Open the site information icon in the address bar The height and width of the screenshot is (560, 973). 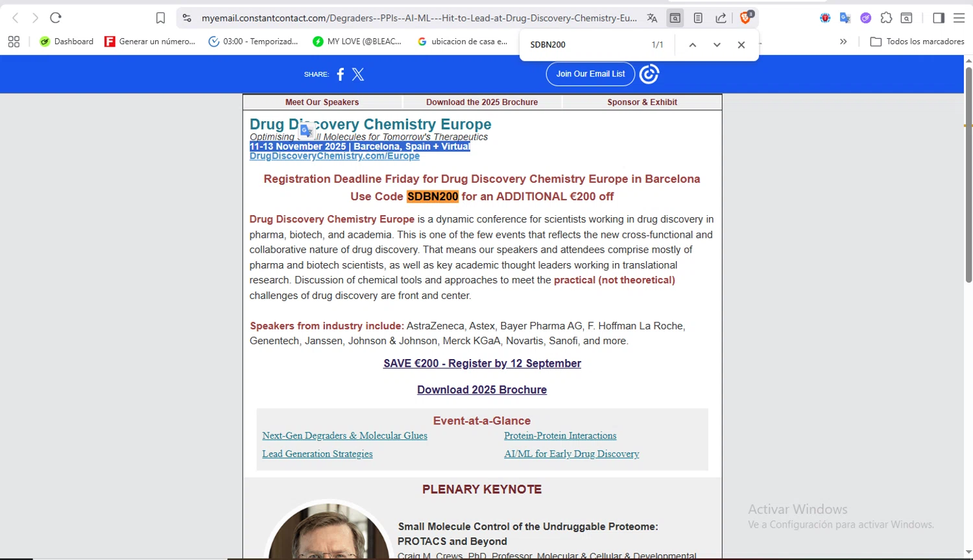(x=187, y=18)
